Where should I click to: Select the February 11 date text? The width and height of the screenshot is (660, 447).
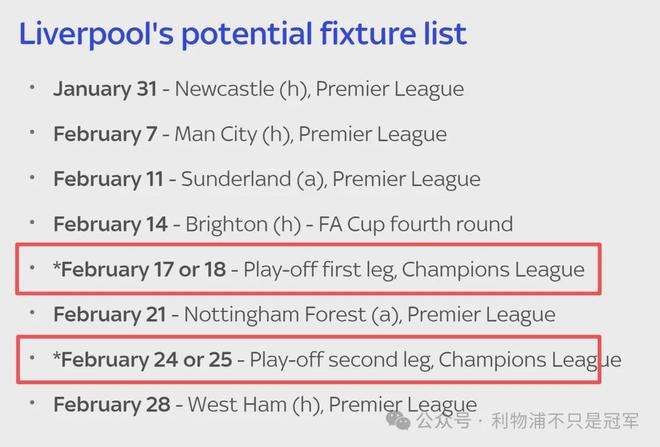pyautogui.click(x=110, y=179)
